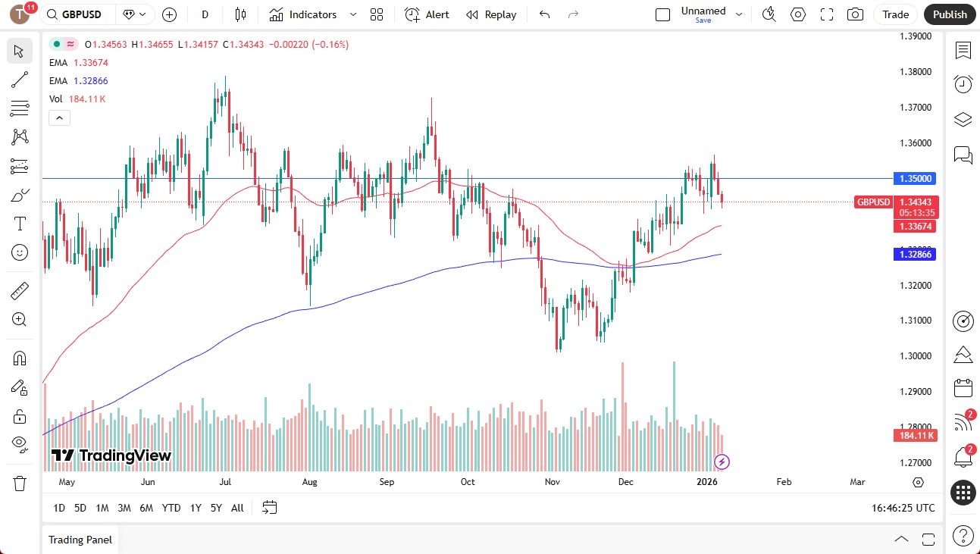Click the Publish button
Viewport: 980px width, 554px height.
(950, 14)
